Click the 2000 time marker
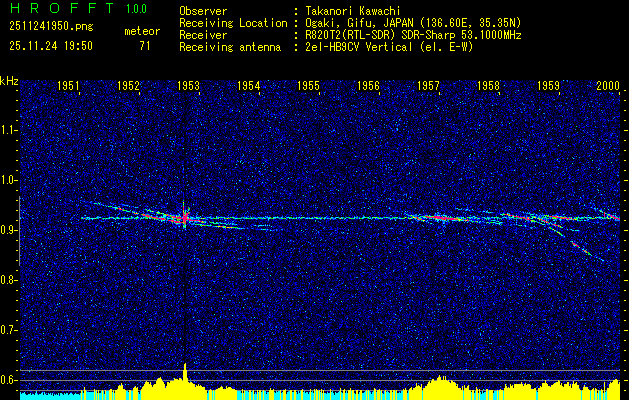Screen dimensions: 629x400 608,85
